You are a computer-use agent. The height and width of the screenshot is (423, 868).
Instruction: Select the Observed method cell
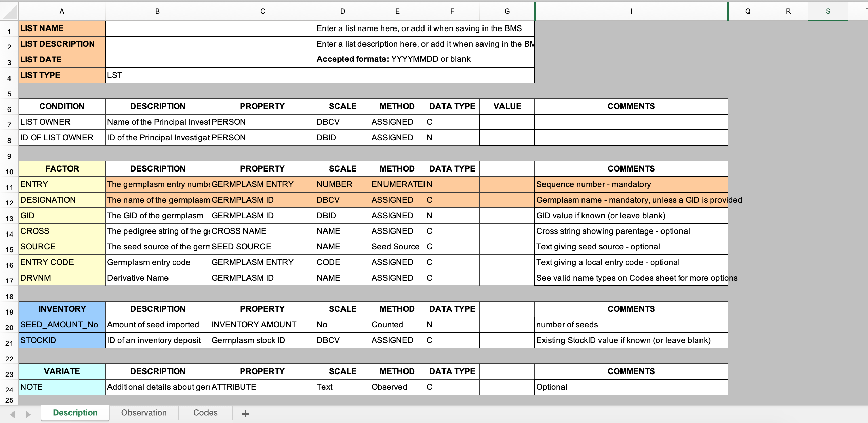[x=397, y=387]
